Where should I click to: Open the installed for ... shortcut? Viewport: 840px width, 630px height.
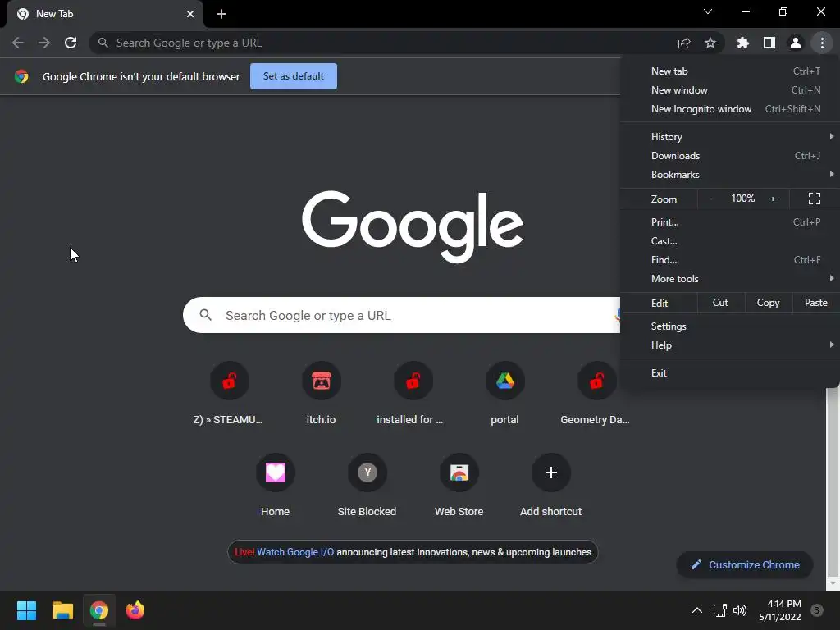point(413,395)
